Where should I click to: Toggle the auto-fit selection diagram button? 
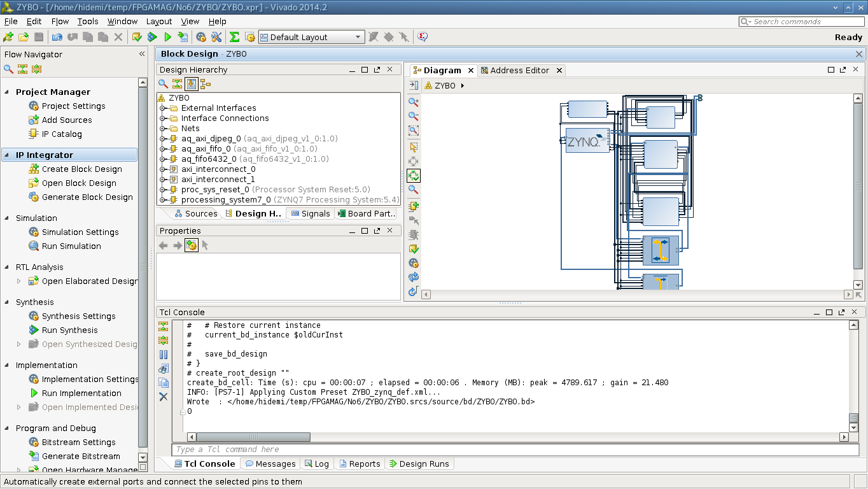click(414, 175)
